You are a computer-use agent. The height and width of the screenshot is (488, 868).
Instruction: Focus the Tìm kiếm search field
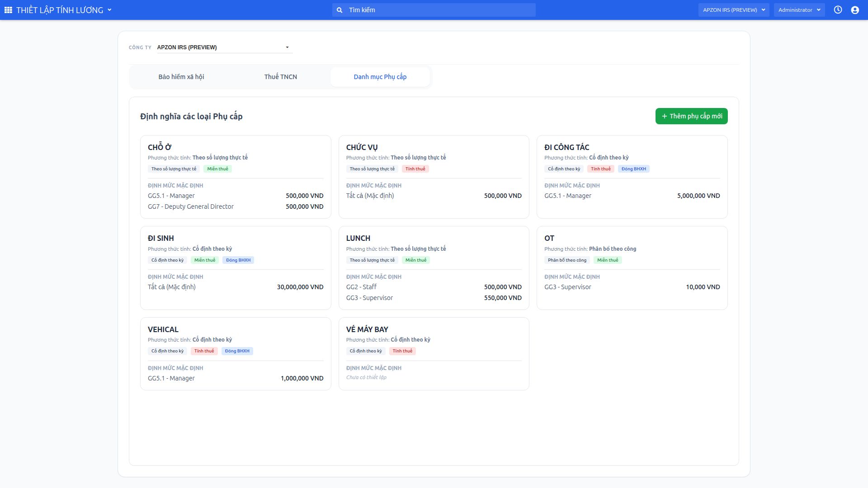pyautogui.click(x=434, y=10)
